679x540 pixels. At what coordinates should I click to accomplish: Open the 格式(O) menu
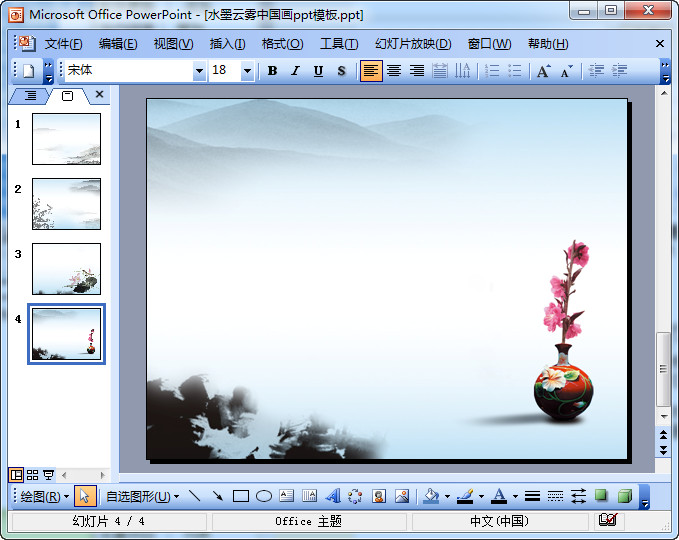tap(282, 44)
